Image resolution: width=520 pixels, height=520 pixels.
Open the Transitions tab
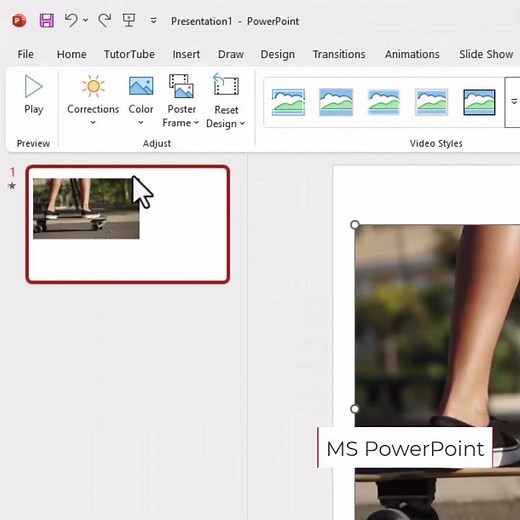[x=339, y=54]
